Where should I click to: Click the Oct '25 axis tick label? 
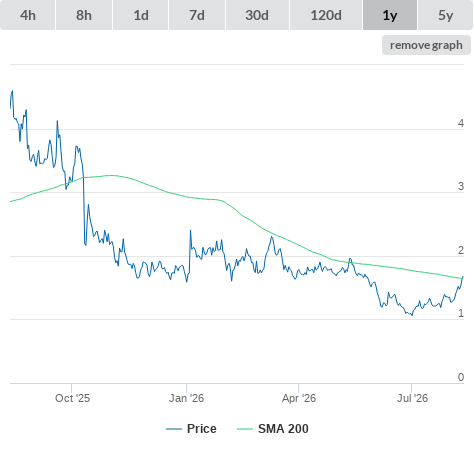(x=72, y=398)
